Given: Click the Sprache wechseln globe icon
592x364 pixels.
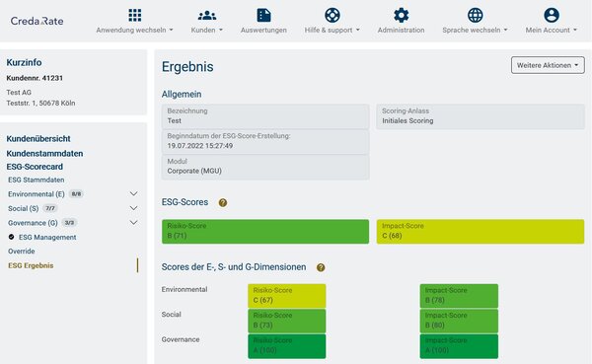Looking at the screenshot, I should coord(475,15).
